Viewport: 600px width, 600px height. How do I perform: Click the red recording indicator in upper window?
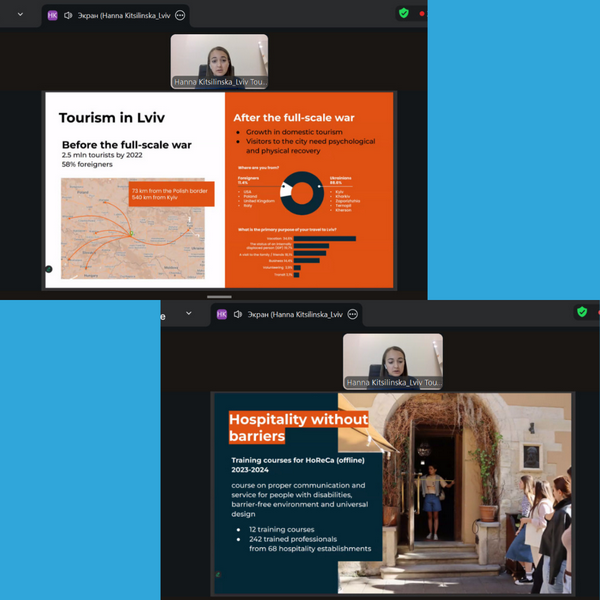pos(422,13)
